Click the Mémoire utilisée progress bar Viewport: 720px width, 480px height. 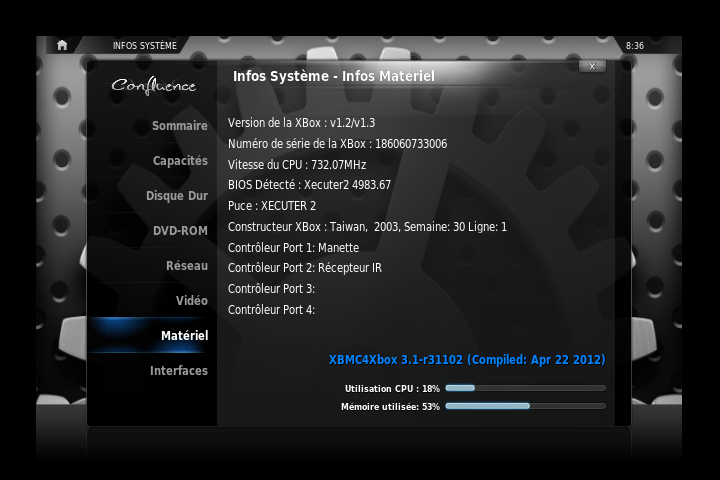(x=525, y=407)
